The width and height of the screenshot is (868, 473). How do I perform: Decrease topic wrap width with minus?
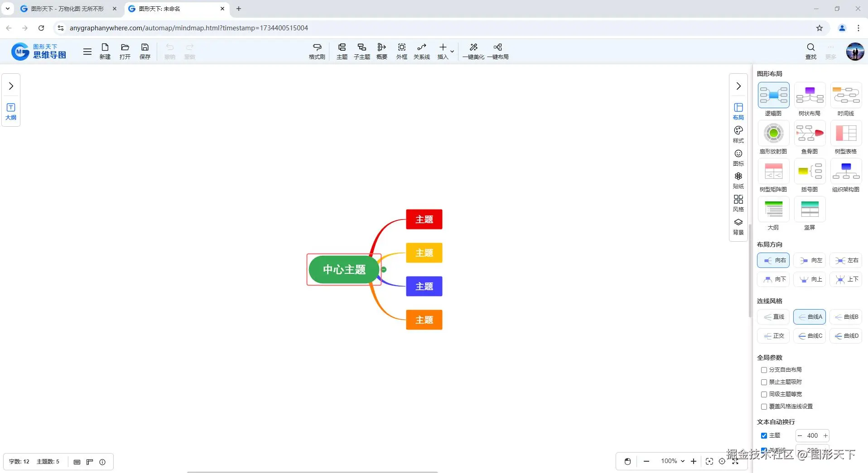[x=800, y=435]
